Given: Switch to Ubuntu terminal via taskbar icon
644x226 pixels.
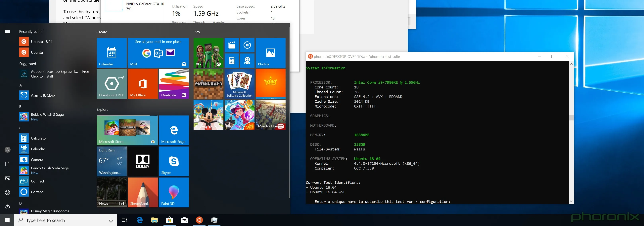Looking at the screenshot, I should (199, 220).
